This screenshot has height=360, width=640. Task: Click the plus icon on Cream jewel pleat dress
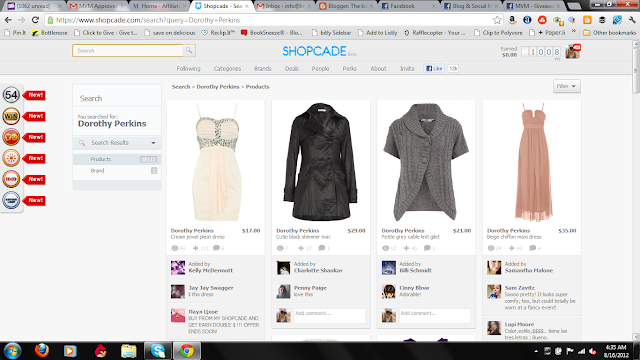click(x=196, y=248)
